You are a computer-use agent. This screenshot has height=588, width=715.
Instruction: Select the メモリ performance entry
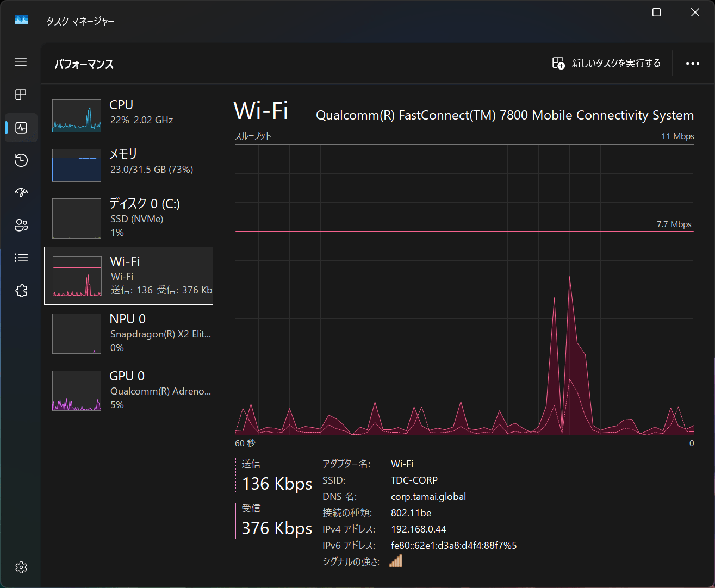pyautogui.click(x=128, y=165)
